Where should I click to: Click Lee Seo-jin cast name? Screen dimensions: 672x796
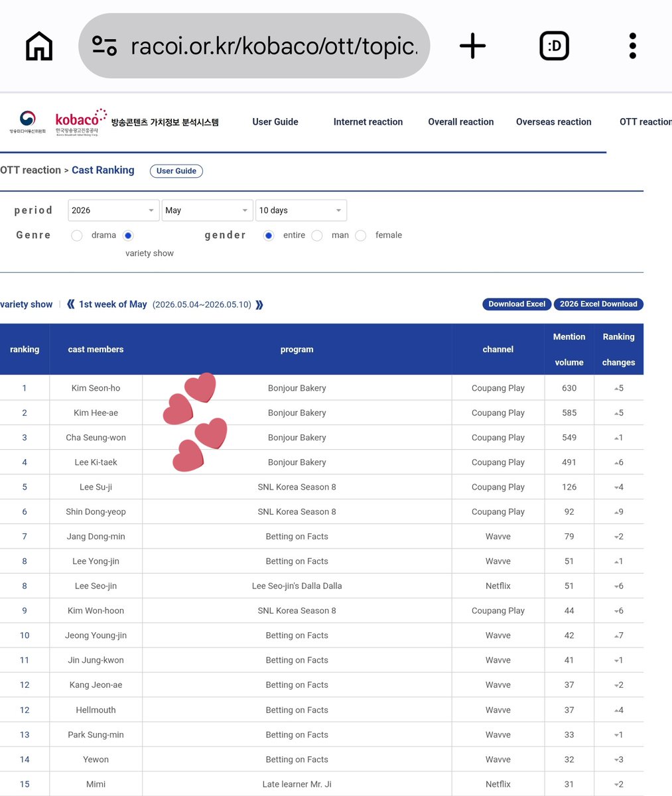96,586
